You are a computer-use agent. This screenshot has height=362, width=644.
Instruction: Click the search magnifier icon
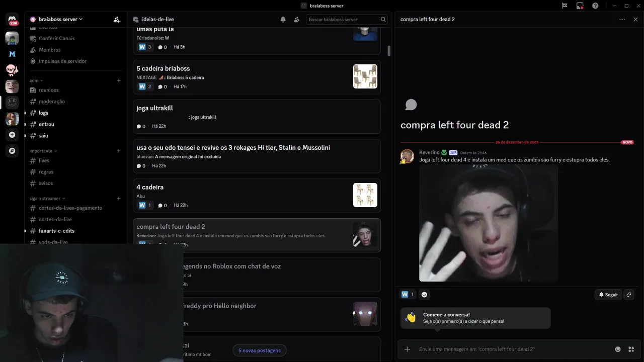point(383,20)
